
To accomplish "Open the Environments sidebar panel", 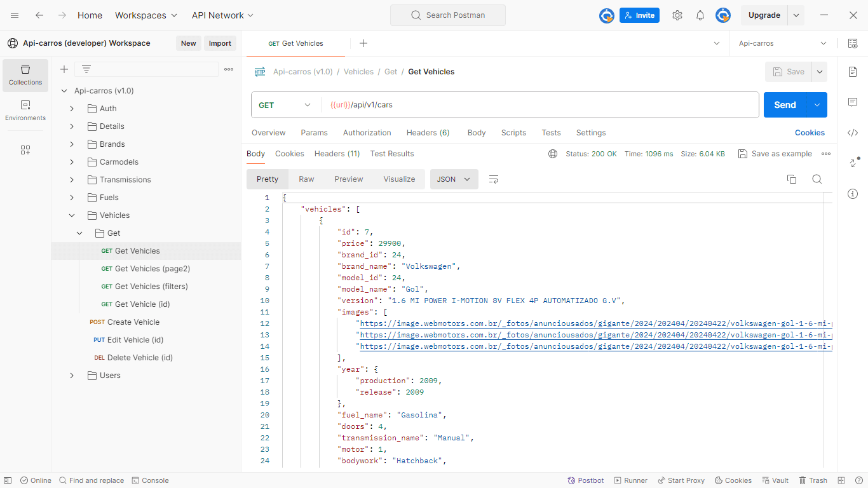I will pos(25,111).
